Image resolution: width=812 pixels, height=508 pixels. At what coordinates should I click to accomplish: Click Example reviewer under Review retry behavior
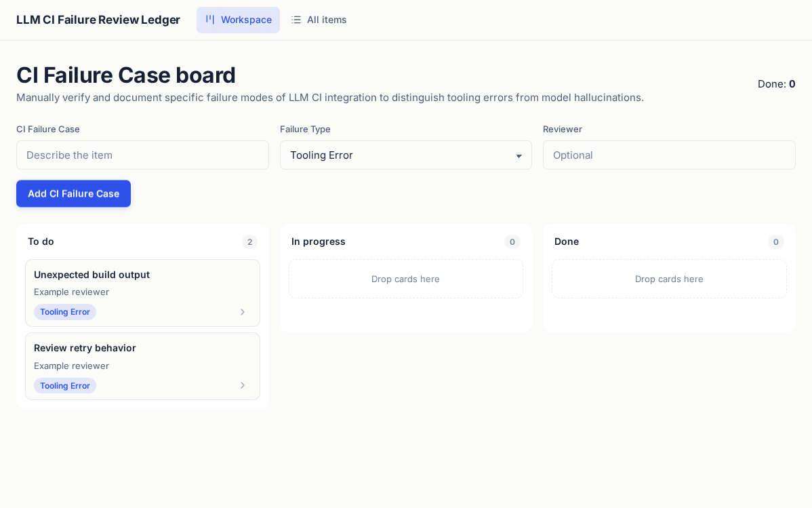(x=71, y=366)
